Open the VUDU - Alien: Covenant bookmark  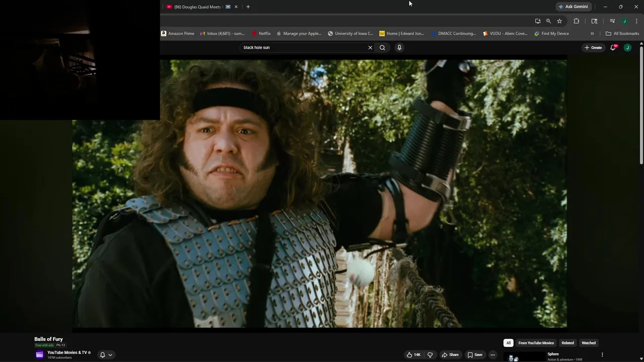tap(505, 34)
